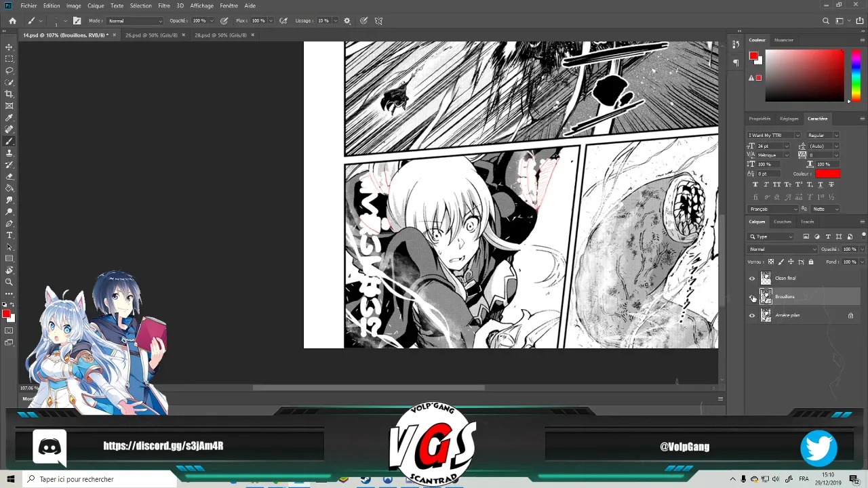This screenshot has height=488, width=868.
Task: Lock layer position move icon
Action: pos(791,262)
